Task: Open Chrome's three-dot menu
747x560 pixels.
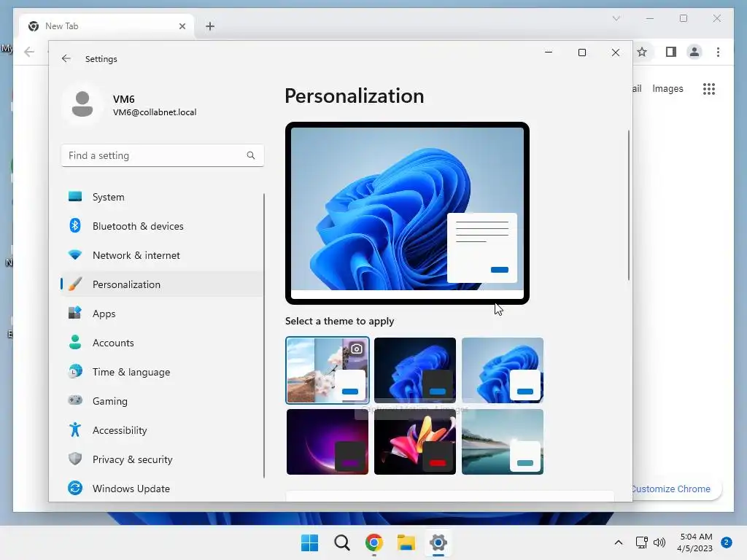Action: point(718,52)
